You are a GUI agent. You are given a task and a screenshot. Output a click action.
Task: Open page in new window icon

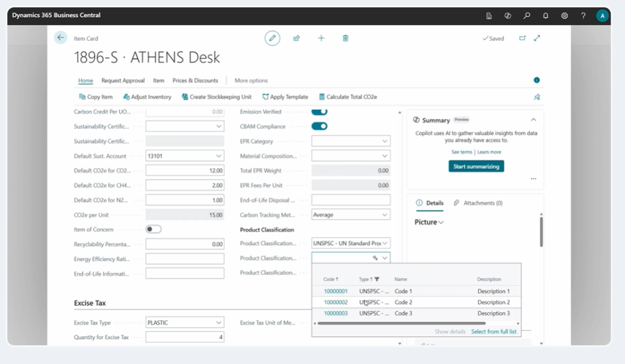(x=522, y=38)
